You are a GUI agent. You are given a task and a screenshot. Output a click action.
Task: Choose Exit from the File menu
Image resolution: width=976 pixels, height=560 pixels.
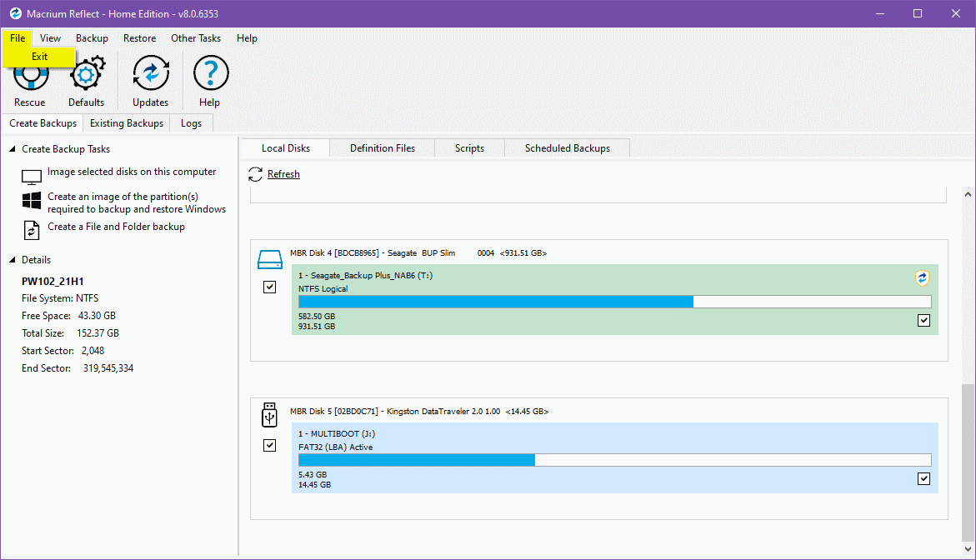[39, 57]
